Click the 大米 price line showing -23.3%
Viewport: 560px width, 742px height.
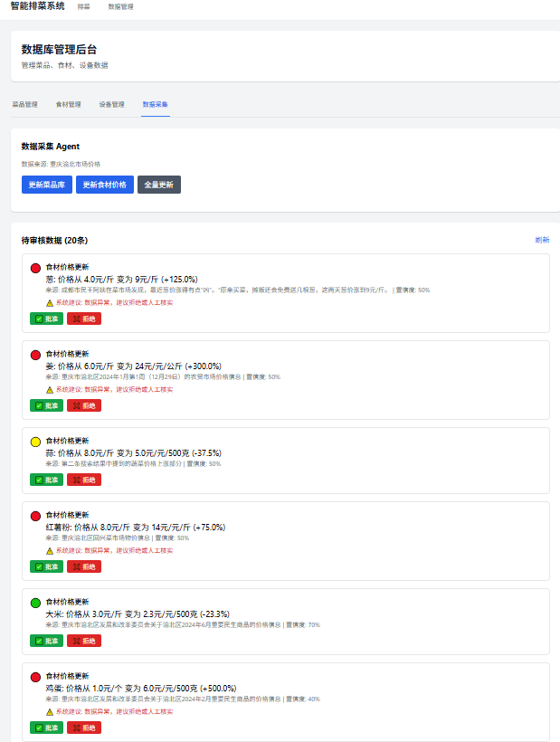(x=138, y=614)
